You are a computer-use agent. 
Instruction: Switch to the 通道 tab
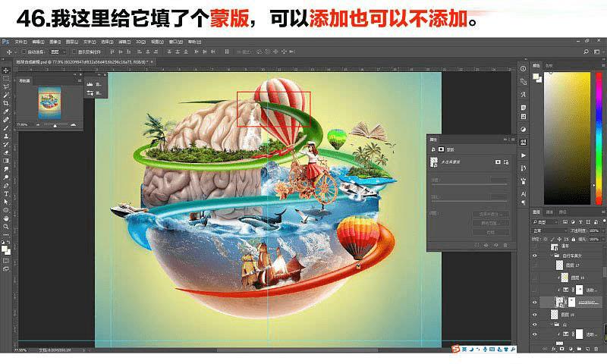tap(549, 212)
